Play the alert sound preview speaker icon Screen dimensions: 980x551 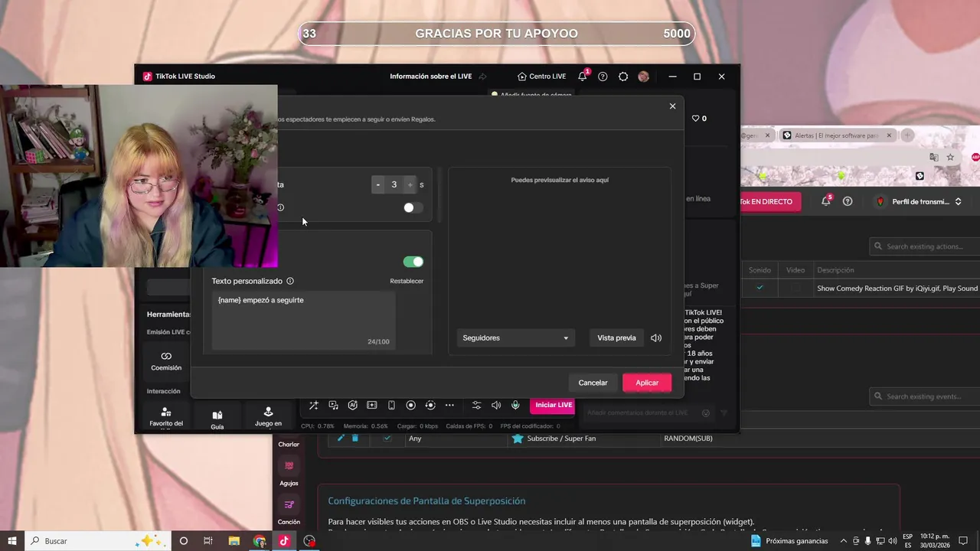(656, 337)
